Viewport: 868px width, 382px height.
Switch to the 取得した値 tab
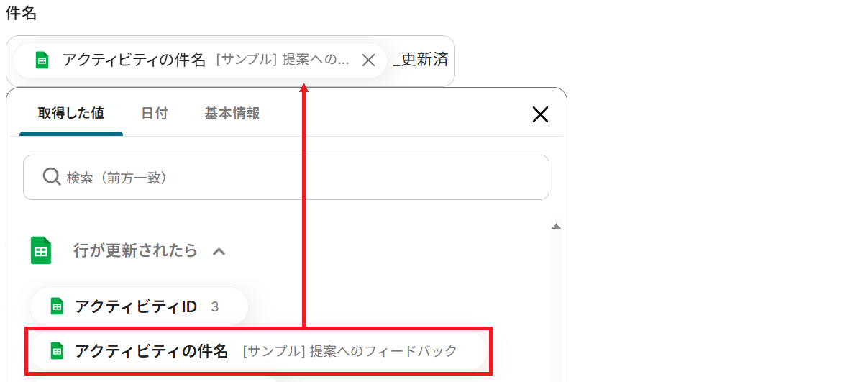(x=71, y=113)
